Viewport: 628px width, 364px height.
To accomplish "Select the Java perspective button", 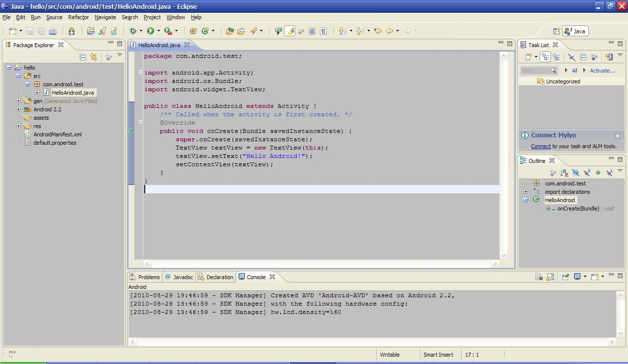I will click(575, 31).
